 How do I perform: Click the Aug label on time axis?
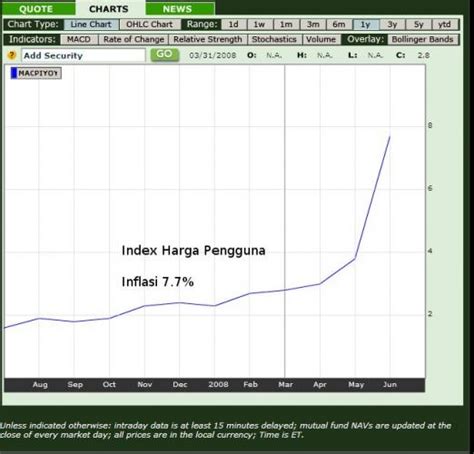click(40, 385)
